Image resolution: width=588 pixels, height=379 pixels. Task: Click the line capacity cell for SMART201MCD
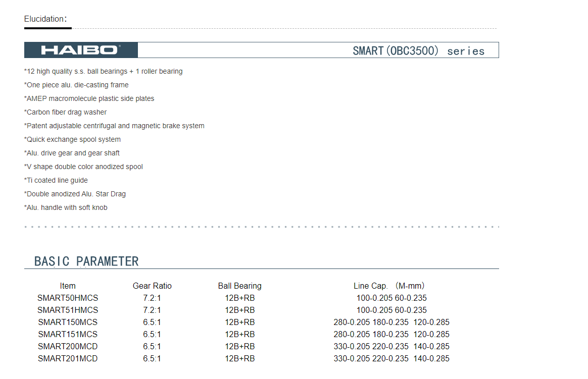tap(391, 358)
